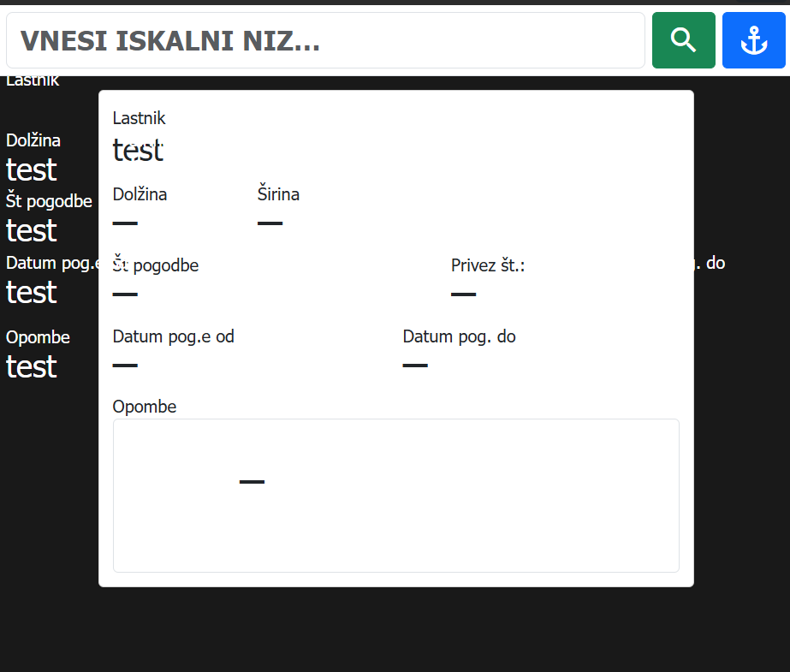
Task: Click the dash value under Dolžina in card
Action: [125, 223]
